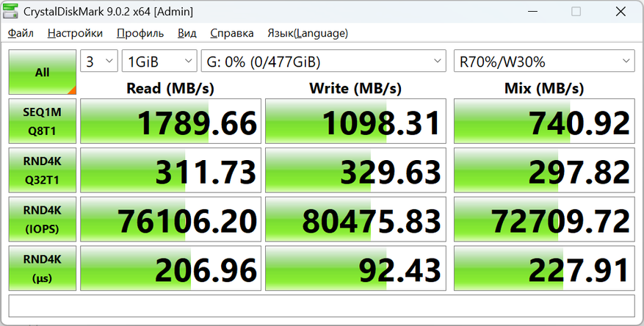The height and width of the screenshot is (326, 644).
Task: Click the IOPS mix value 72709.72
Action: point(544,220)
